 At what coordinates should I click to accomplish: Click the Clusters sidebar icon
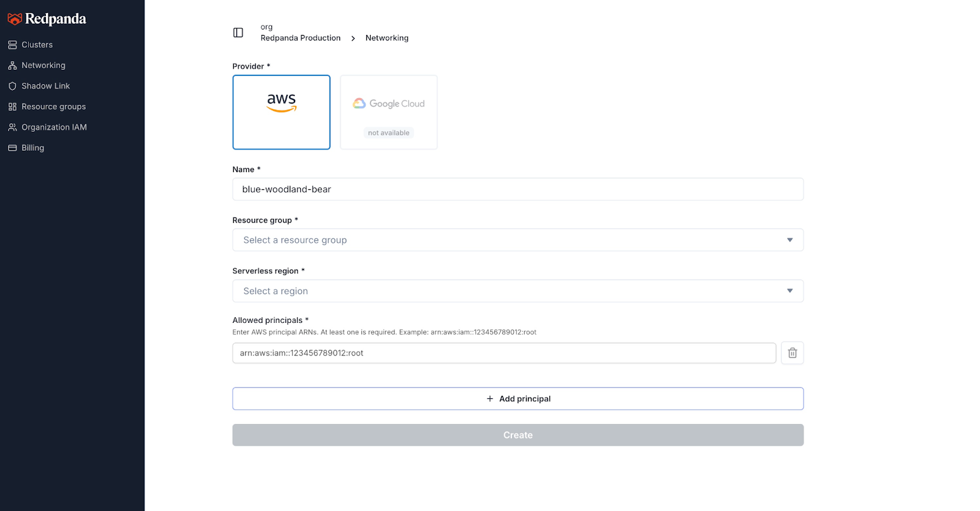coord(12,45)
